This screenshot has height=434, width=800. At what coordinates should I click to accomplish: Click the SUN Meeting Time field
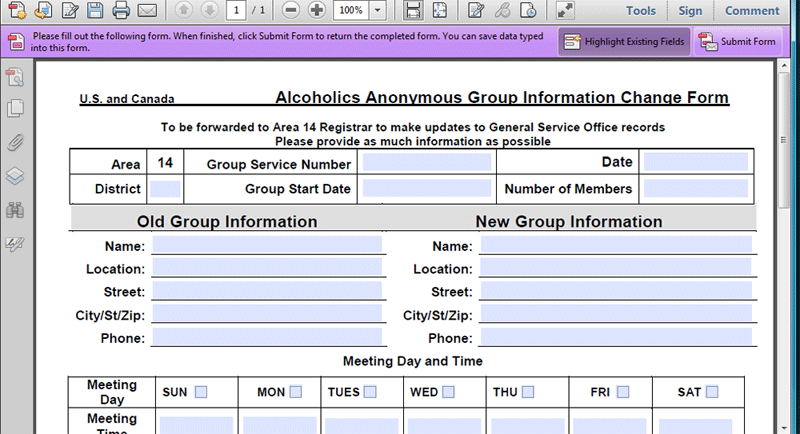click(196, 425)
